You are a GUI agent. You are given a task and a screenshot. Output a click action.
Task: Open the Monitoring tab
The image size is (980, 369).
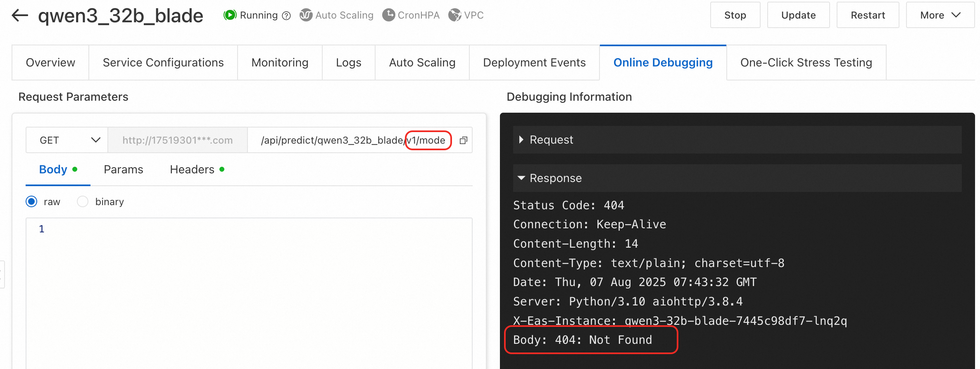click(280, 63)
